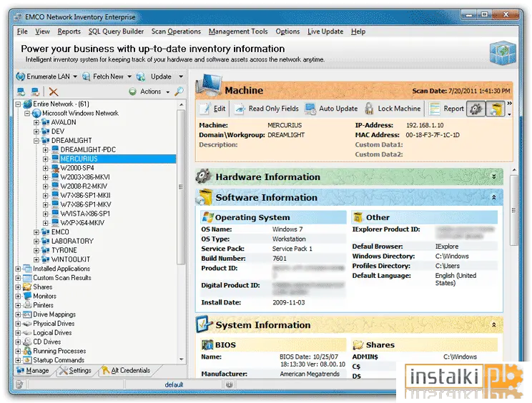Click the Auto Update computer icon
Viewport: 532px width, 403px height.
tap(310, 109)
